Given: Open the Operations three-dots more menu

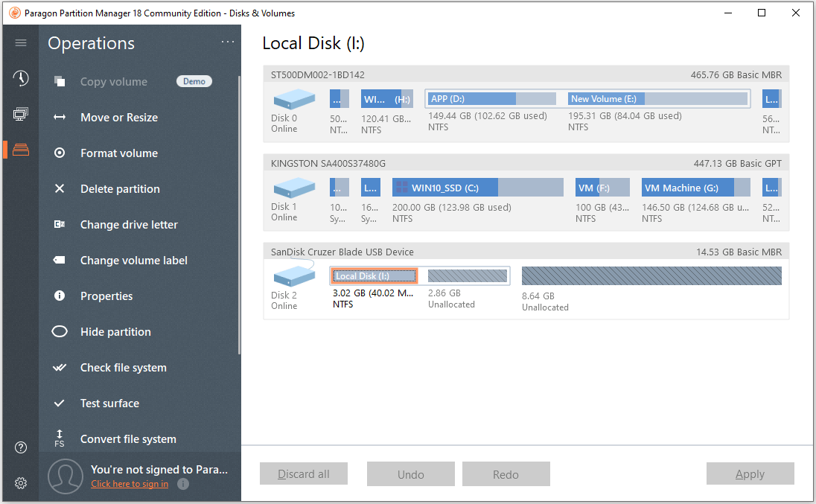Looking at the screenshot, I should 227,42.
